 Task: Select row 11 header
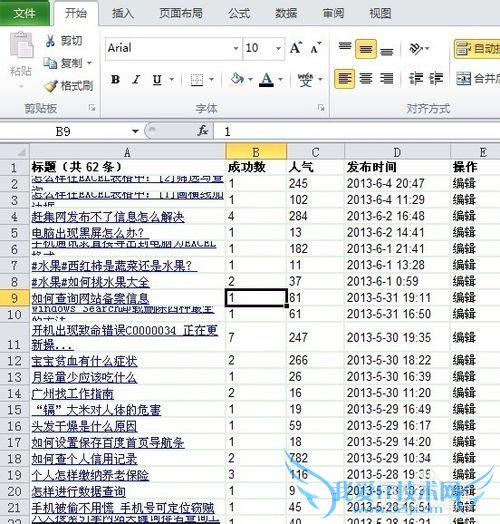click(14, 337)
